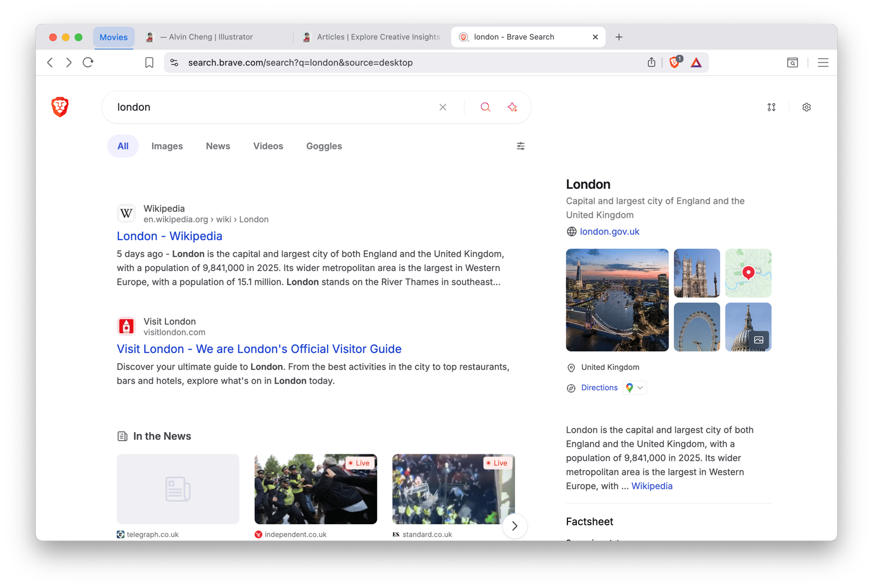The height and width of the screenshot is (588, 873).
Task: Reload the current page
Action: tap(88, 63)
